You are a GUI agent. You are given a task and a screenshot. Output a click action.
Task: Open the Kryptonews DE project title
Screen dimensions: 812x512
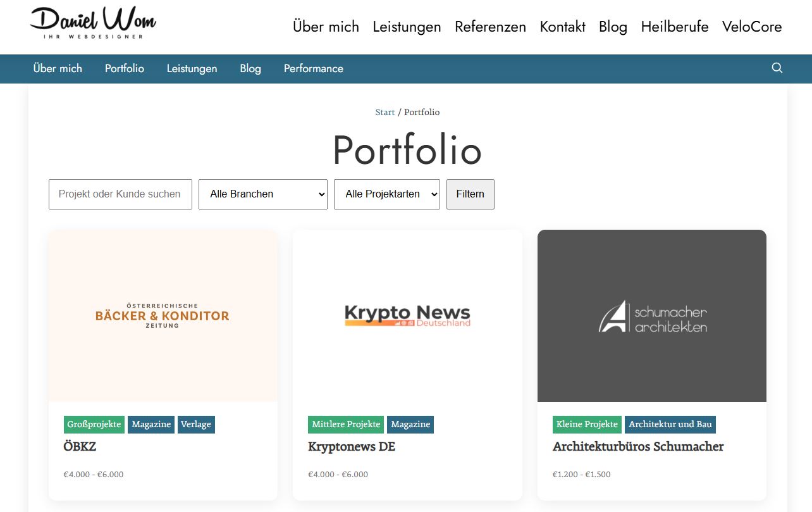coord(352,447)
